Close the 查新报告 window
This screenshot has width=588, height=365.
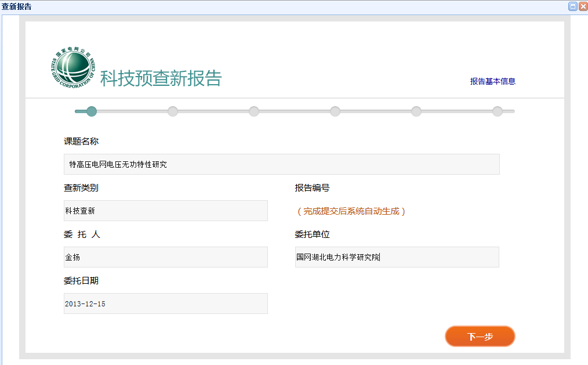click(x=582, y=6)
